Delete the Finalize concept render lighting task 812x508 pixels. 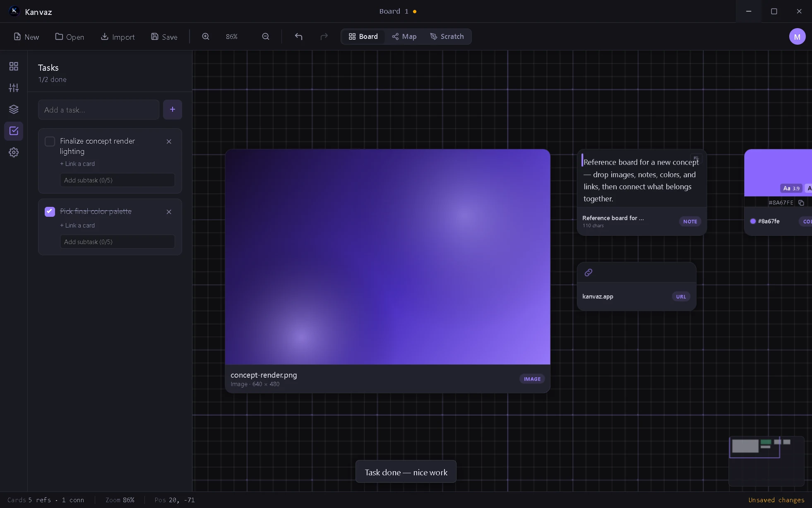pos(169,141)
